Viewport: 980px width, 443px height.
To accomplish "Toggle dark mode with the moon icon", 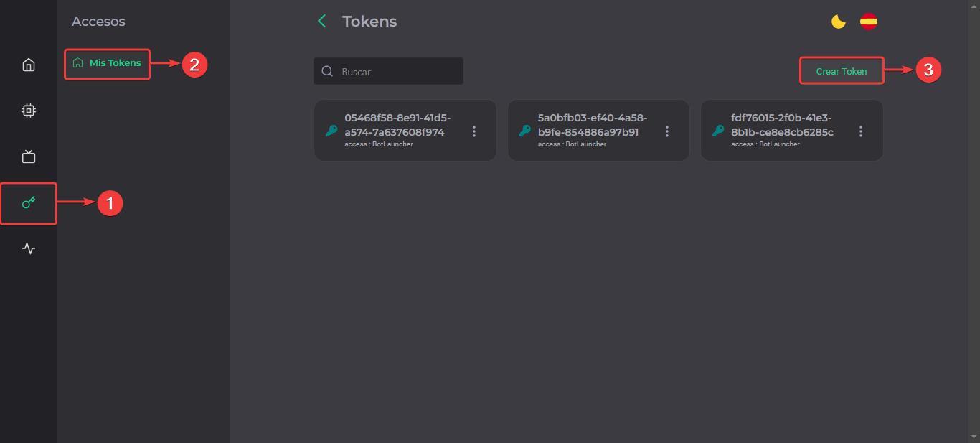I will pos(838,22).
